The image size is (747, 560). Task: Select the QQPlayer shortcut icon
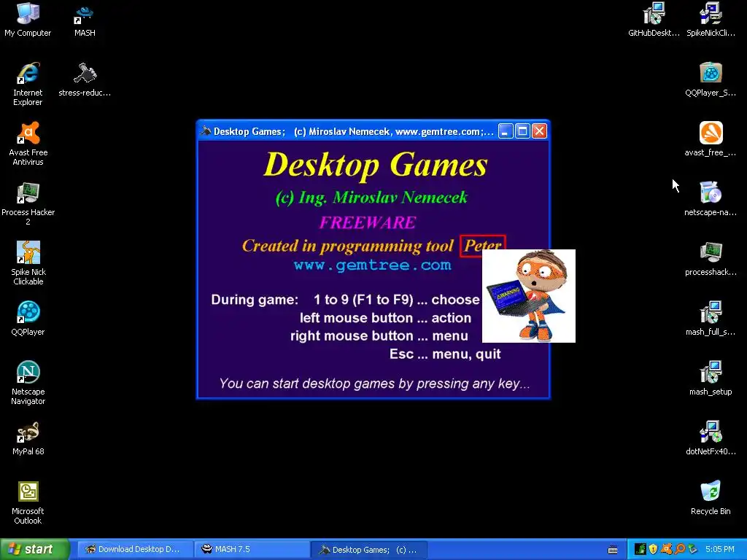(x=28, y=318)
